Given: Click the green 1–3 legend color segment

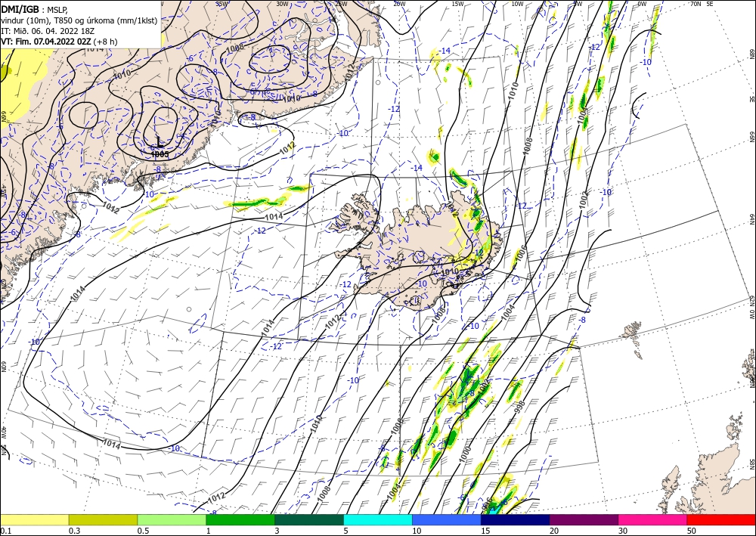Looking at the screenshot, I should pos(240,519).
